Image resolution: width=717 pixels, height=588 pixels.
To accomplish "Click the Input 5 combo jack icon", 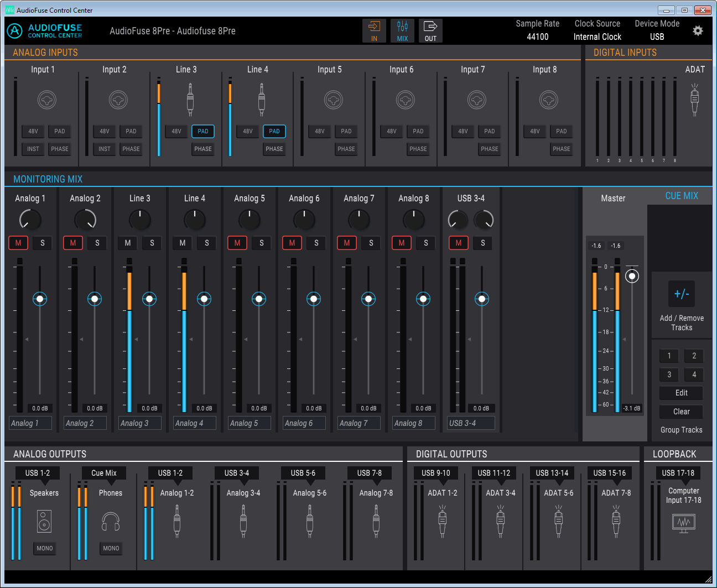I will pos(334,100).
